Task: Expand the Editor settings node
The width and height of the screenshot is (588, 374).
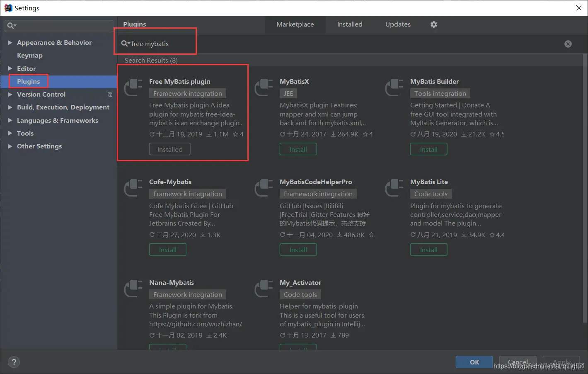Action: point(10,69)
